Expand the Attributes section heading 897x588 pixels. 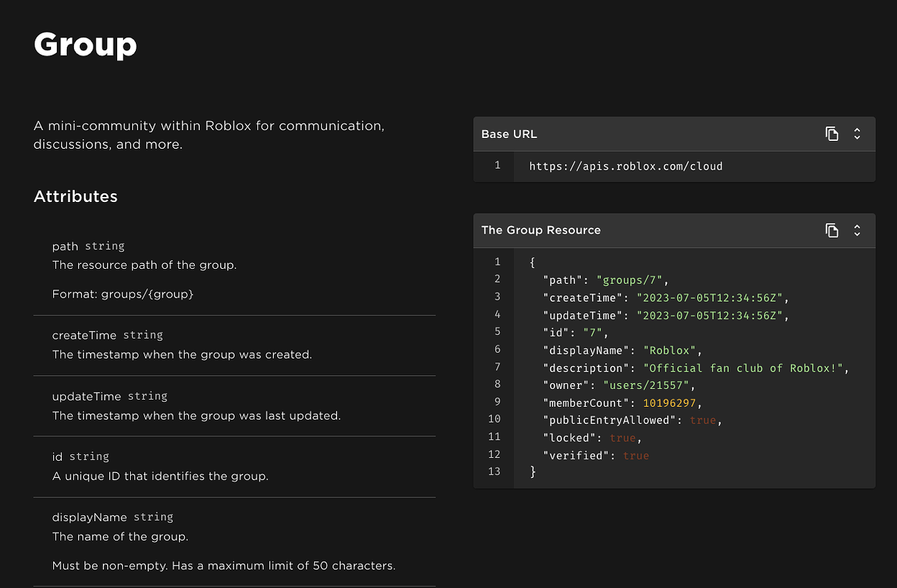click(x=75, y=196)
